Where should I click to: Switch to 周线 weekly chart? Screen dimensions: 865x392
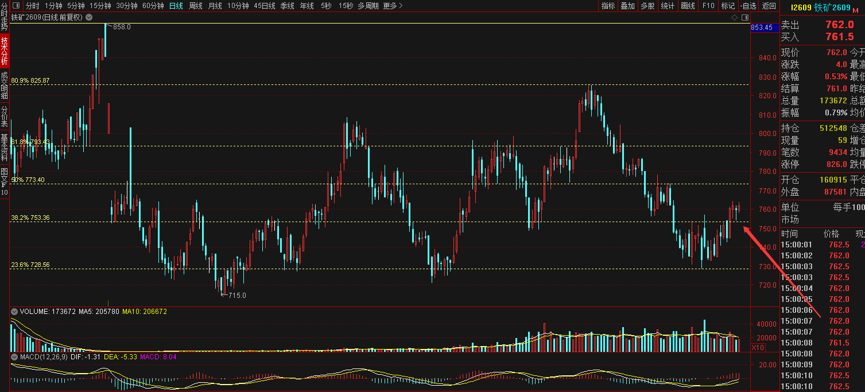(x=196, y=6)
